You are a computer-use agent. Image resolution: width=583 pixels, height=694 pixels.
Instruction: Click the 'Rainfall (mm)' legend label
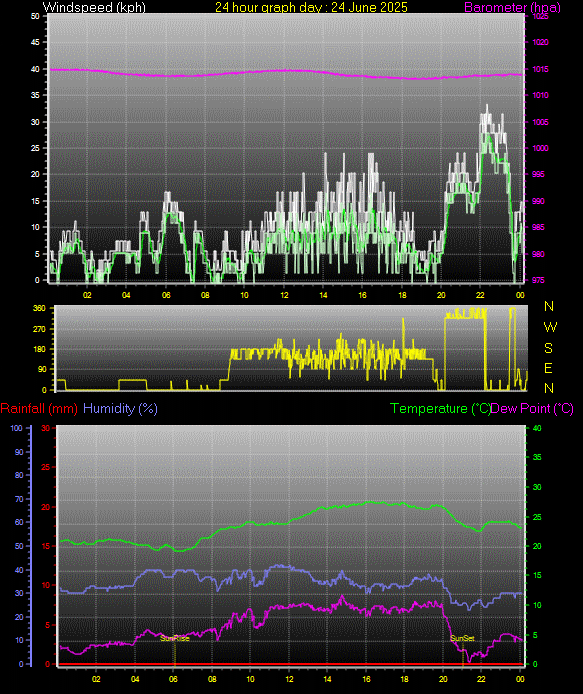[39, 408]
